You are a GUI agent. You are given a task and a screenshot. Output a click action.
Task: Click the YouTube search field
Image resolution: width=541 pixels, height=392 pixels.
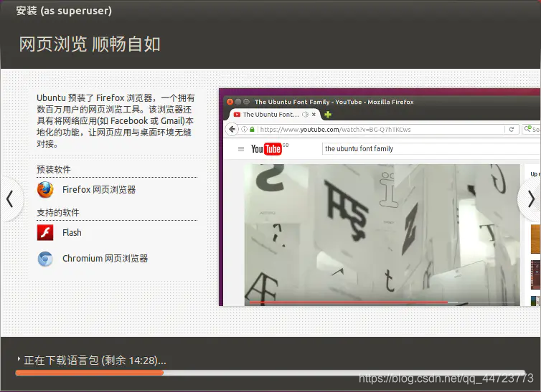431,149
